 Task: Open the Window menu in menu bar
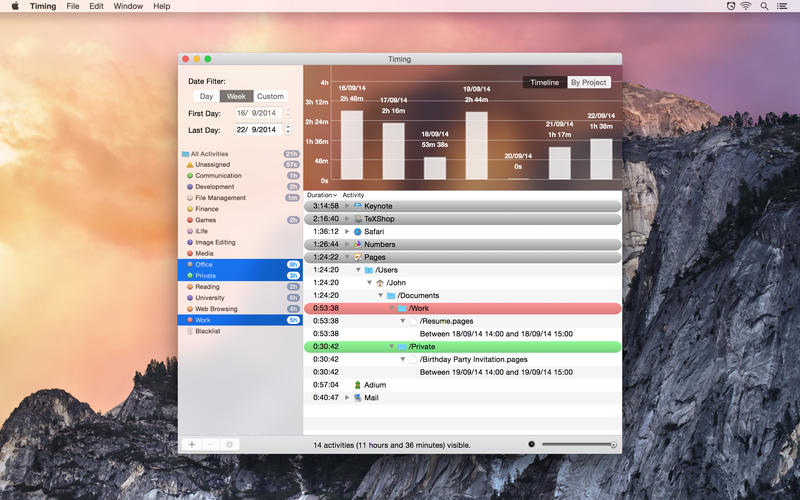coord(128,6)
